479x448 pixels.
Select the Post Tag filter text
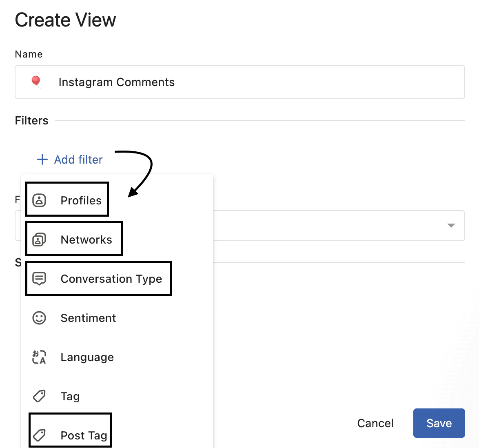point(84,435)
